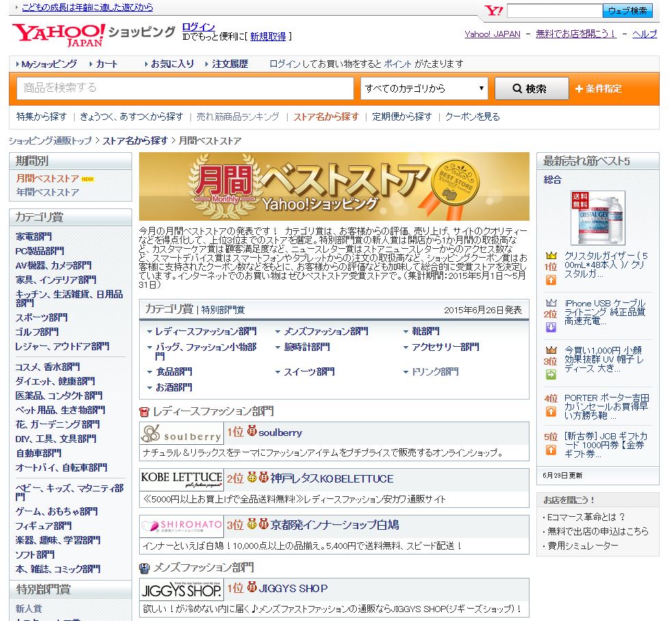Screen dimensions: 672x621
Task: Click the small red Y! icon beside web search
Action: point(494,11)
